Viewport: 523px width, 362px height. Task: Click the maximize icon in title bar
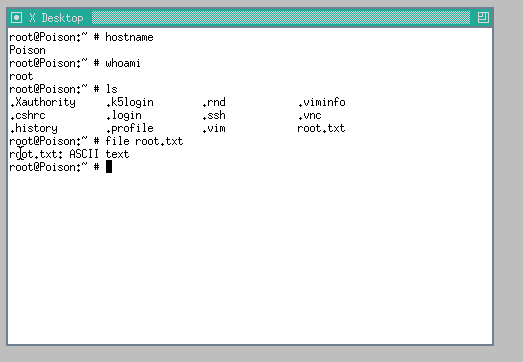[x=483, y=17]
